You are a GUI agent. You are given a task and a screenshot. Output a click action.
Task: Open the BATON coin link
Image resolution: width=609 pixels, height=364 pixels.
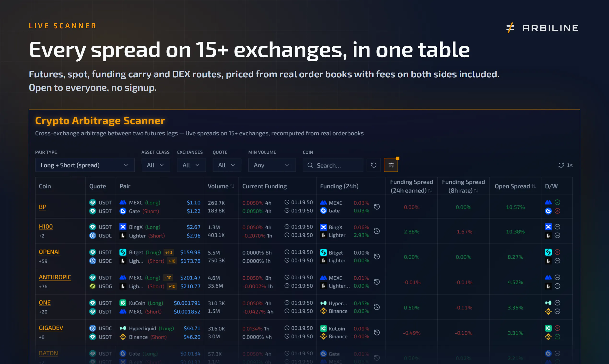(48, 353)
